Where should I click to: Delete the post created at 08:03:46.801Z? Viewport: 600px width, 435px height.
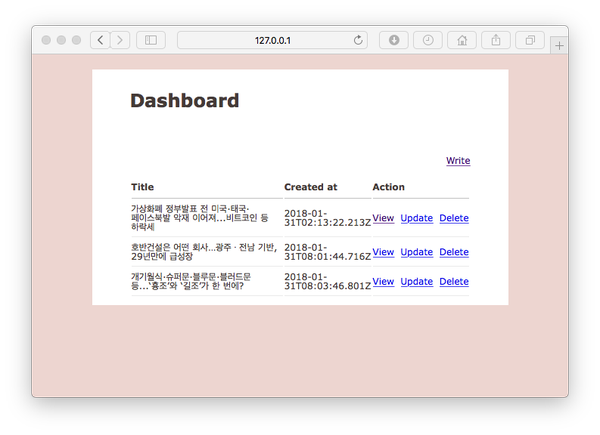[x=454, y=282]
